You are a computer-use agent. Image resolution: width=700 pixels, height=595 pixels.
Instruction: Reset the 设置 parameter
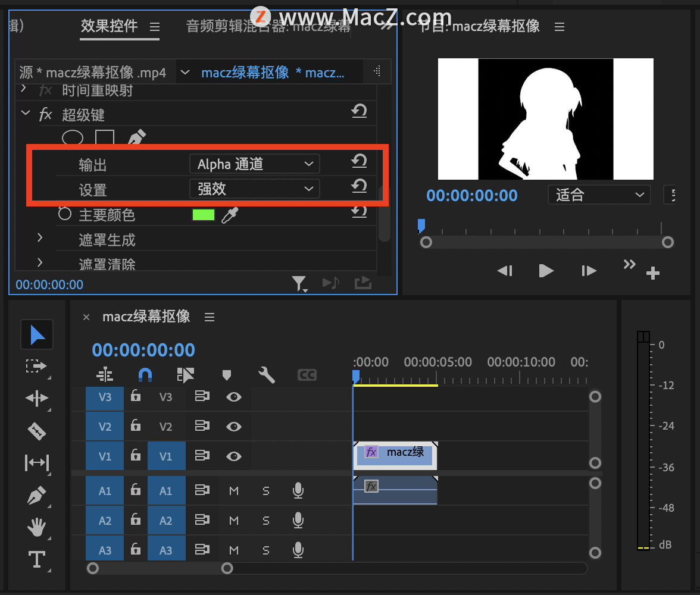point(359,186)
